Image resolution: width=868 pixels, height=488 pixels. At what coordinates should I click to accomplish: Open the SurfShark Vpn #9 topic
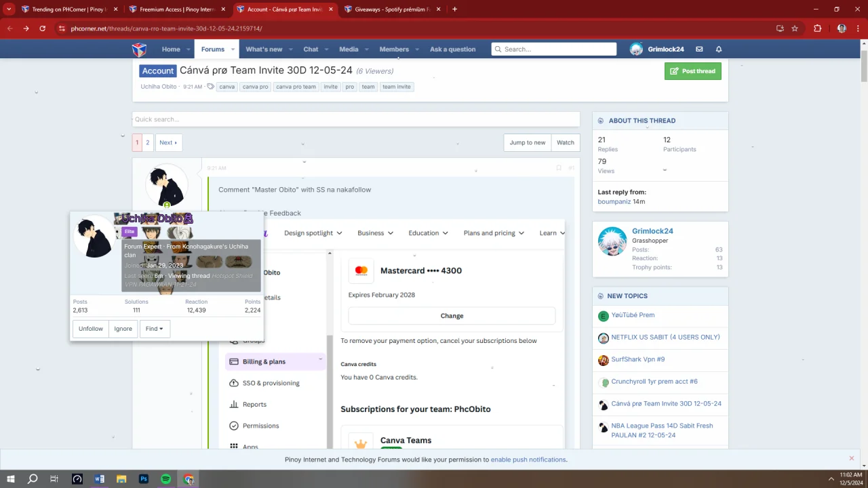[x=638, y=359]
